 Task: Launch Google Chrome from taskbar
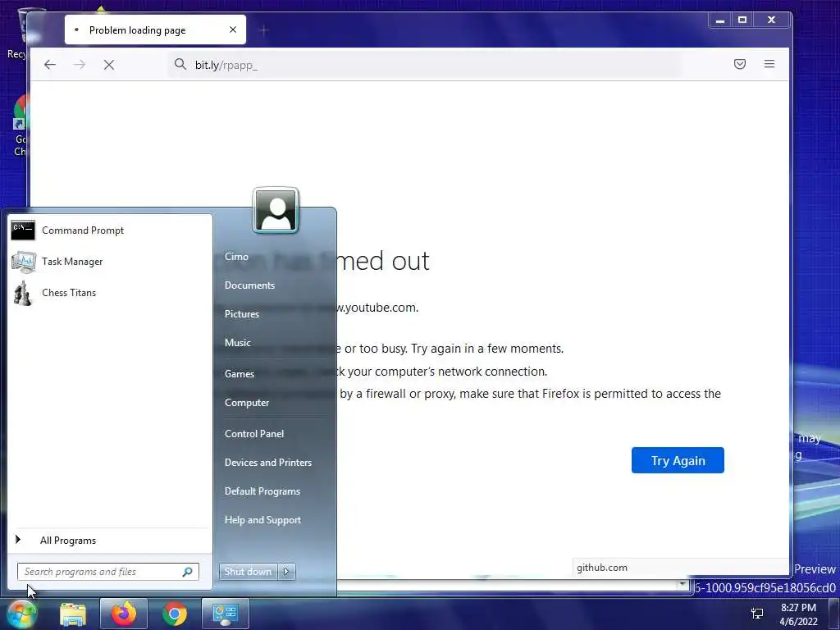pos(174,614)
